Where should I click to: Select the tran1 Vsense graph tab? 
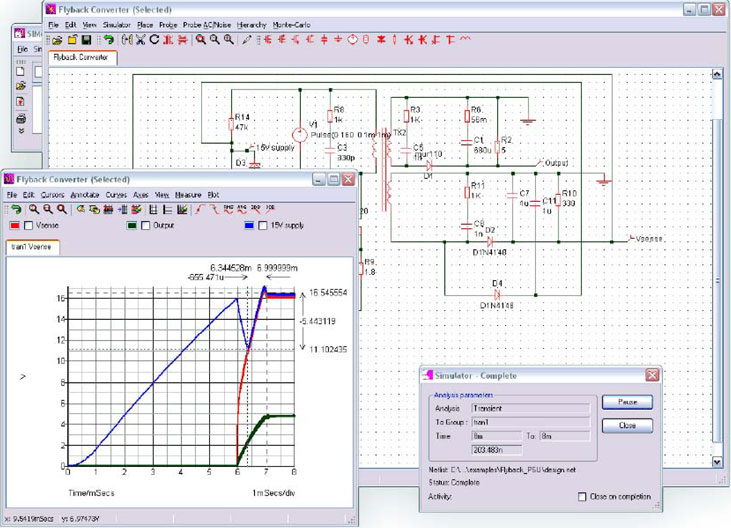31,246
